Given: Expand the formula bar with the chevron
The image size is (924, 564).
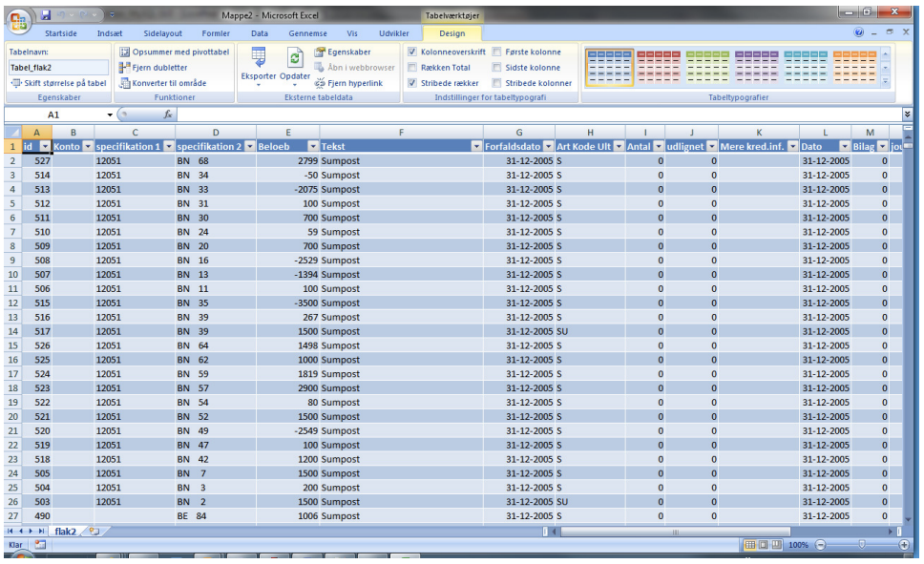Looking at the screenshot, I should (907, 115).
